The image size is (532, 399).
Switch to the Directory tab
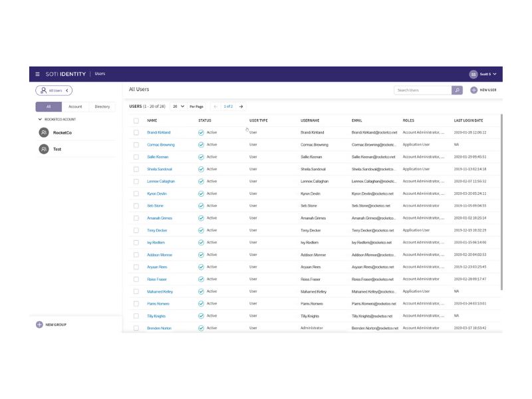click(x=102, y=106)
